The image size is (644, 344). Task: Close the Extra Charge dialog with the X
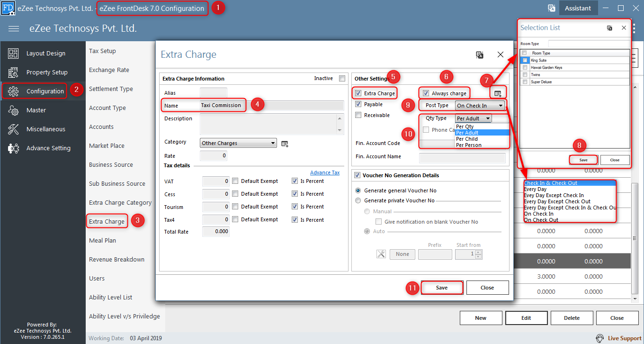[x=501, y=55]
